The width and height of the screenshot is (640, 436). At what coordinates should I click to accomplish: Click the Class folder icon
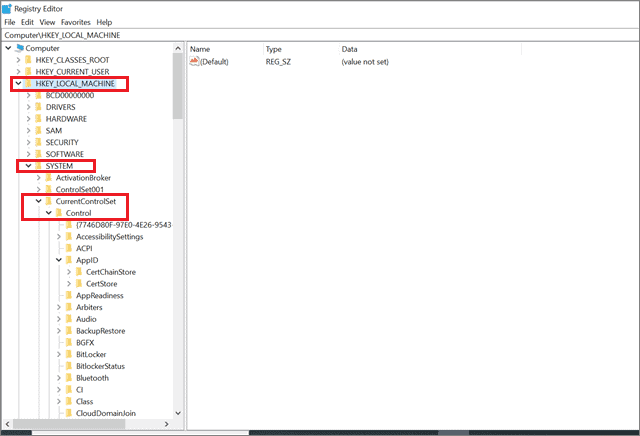click(69, 401)
